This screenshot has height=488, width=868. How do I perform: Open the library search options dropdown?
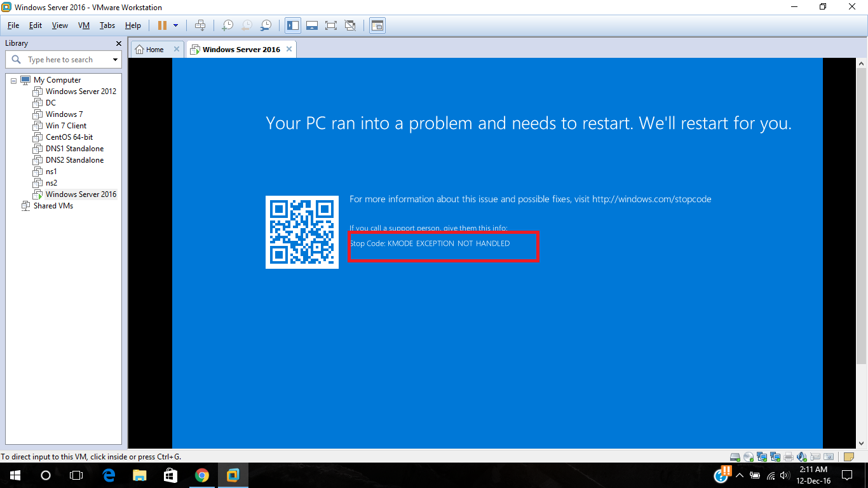click(x=115, y=60)
